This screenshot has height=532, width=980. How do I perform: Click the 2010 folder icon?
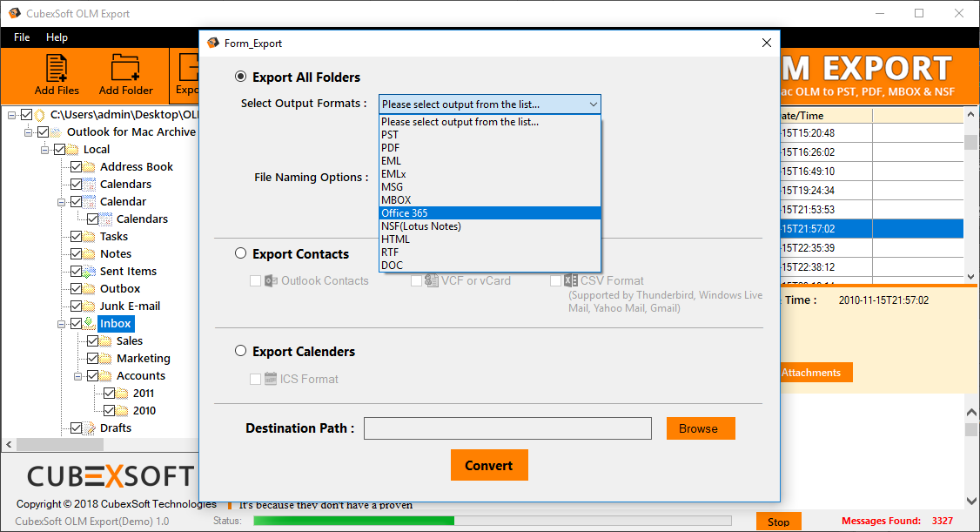click(x=122, y=411)
